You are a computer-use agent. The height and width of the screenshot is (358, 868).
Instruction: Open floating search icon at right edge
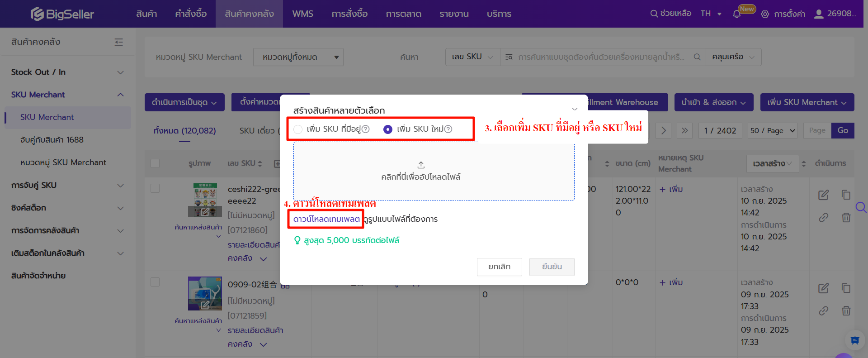pyautogui.click(x=861, y=207)
